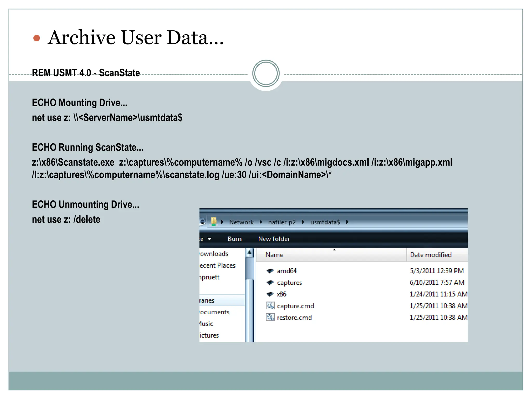Click the New folder toolbar command

click(274, 239)
